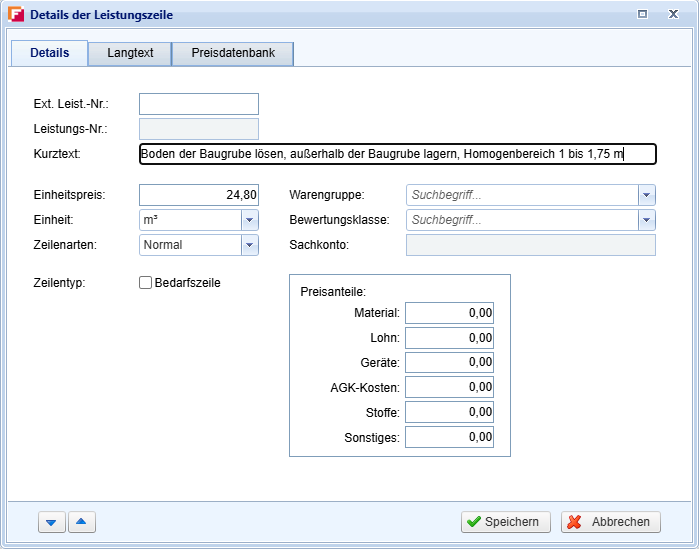Expand the Zeilenarten dropdown
Image resolution: width=699 pixels, height=549 pixels.
[x=249, y=245]
